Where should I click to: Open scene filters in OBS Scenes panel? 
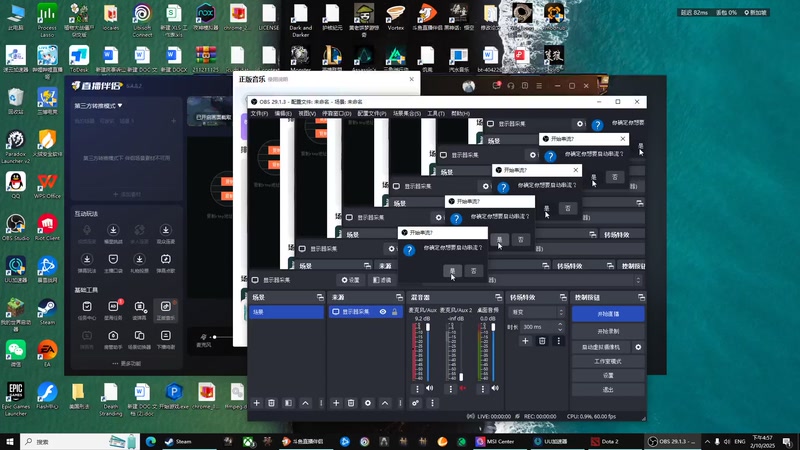point(288,403)
